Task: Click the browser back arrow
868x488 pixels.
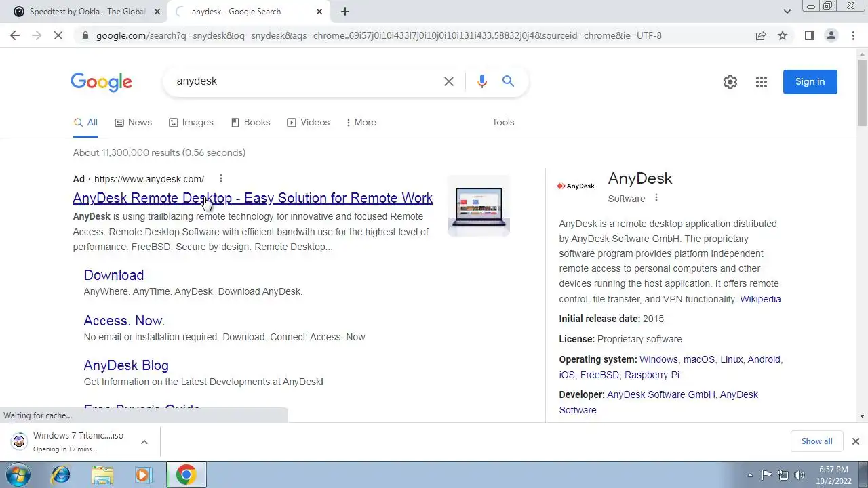Action: click(15, 35)
